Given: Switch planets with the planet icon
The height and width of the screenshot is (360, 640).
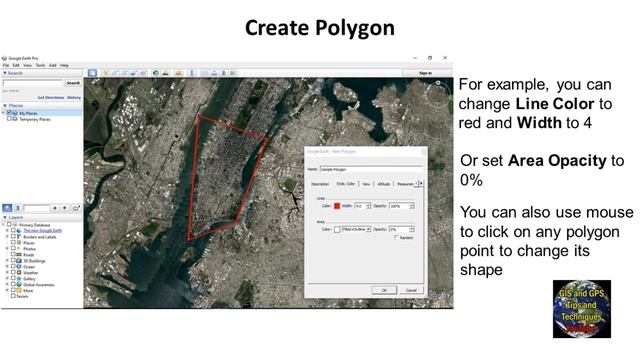Looking at the screenshot, I should (179, 73).
